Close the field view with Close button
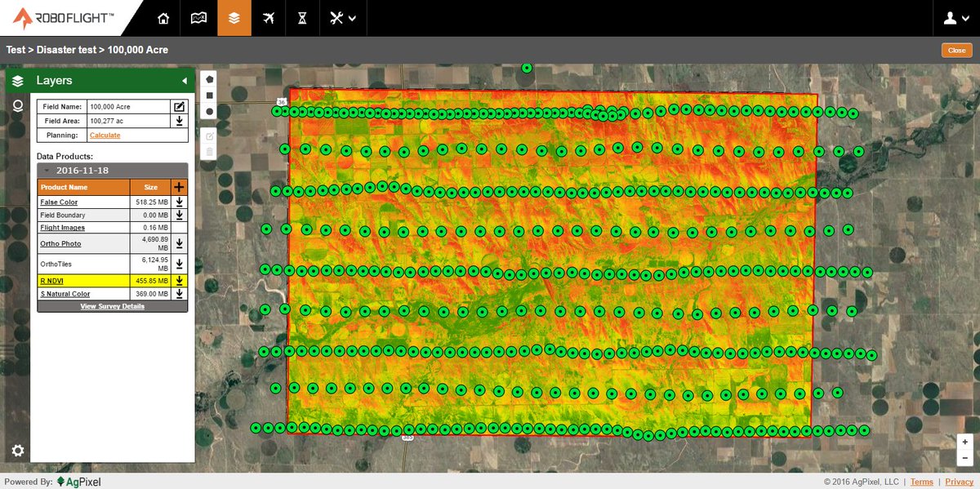This screenshot has width=980, height=489. 956,50
